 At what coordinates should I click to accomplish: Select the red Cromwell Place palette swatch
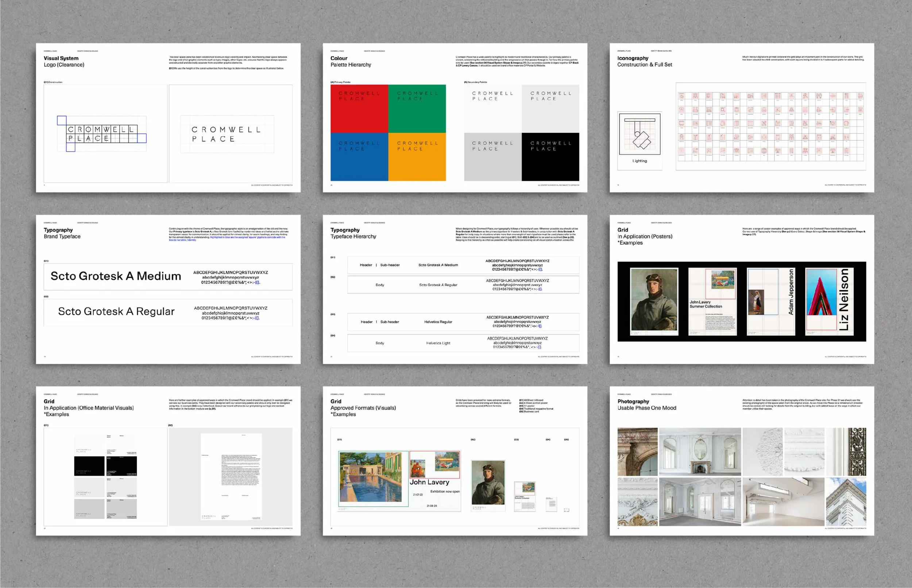click(x=359, y=109)
